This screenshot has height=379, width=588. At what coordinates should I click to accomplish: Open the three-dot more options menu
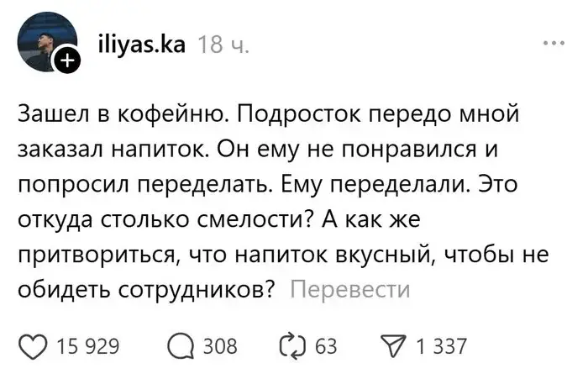pos(554,42)
